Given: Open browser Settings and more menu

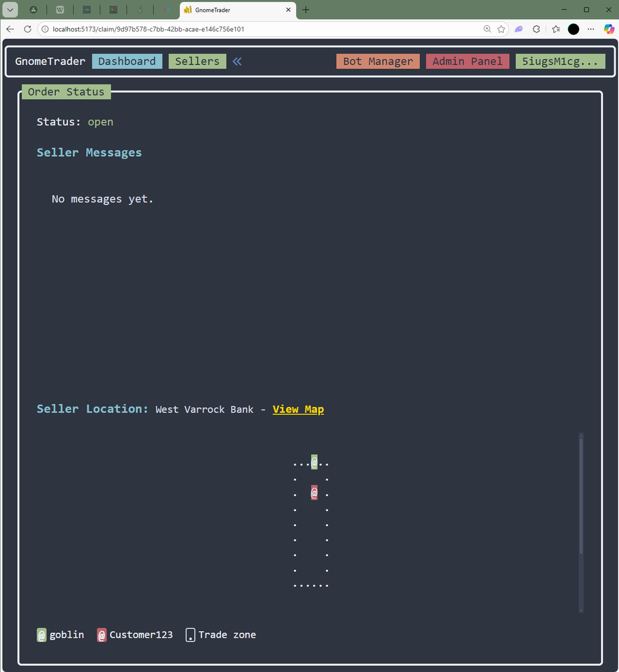Looking at the screenshot, I should 591,29.
